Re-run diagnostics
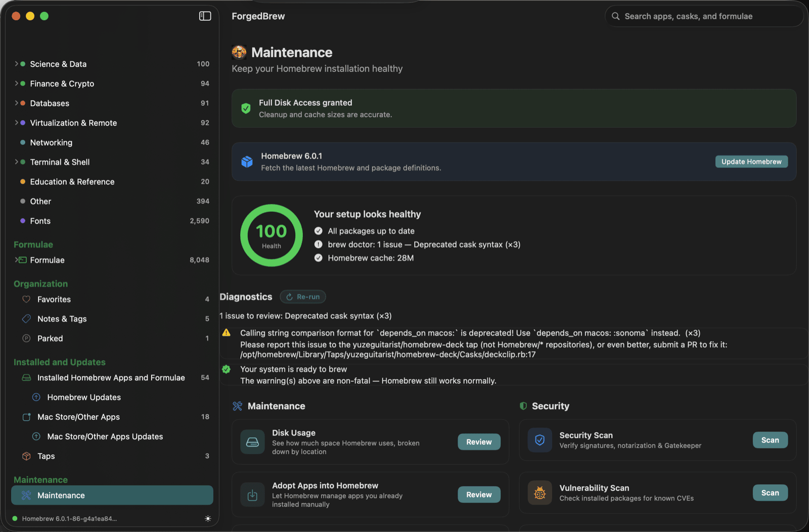This screenshot has height=532, width=809. (303, 297)
